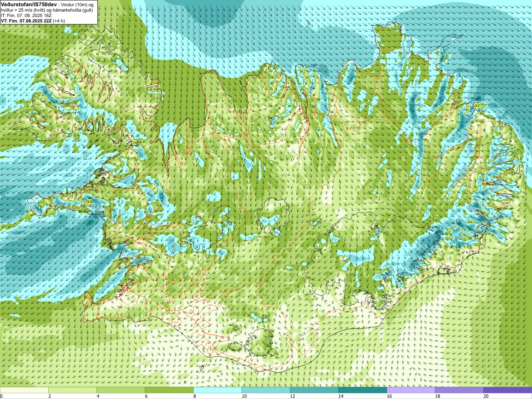Click the 'VT: Fim. 07.08.2025 22Z (+4 h)' line
Screen dimensions: 532x399
[33, 21]
